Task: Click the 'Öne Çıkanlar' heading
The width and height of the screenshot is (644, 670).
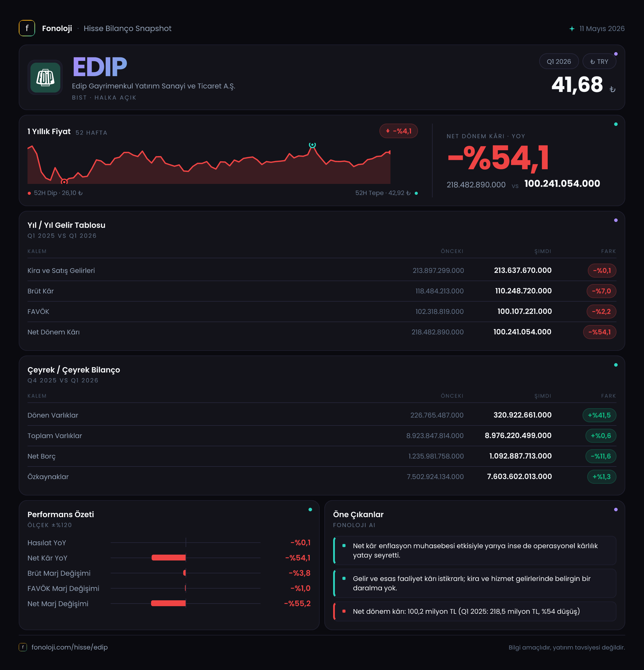Action: tap(358, 515)
